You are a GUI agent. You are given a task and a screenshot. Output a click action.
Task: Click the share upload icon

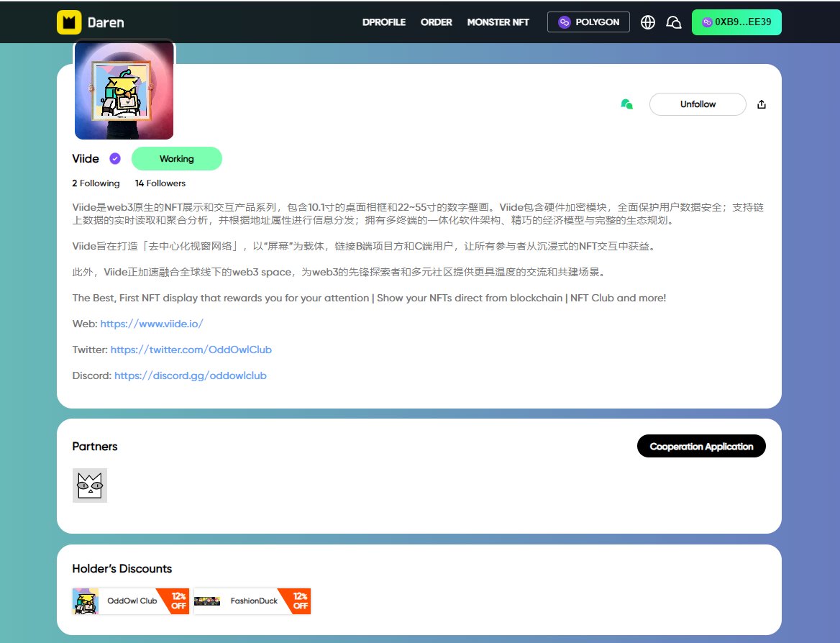(761, 104)
